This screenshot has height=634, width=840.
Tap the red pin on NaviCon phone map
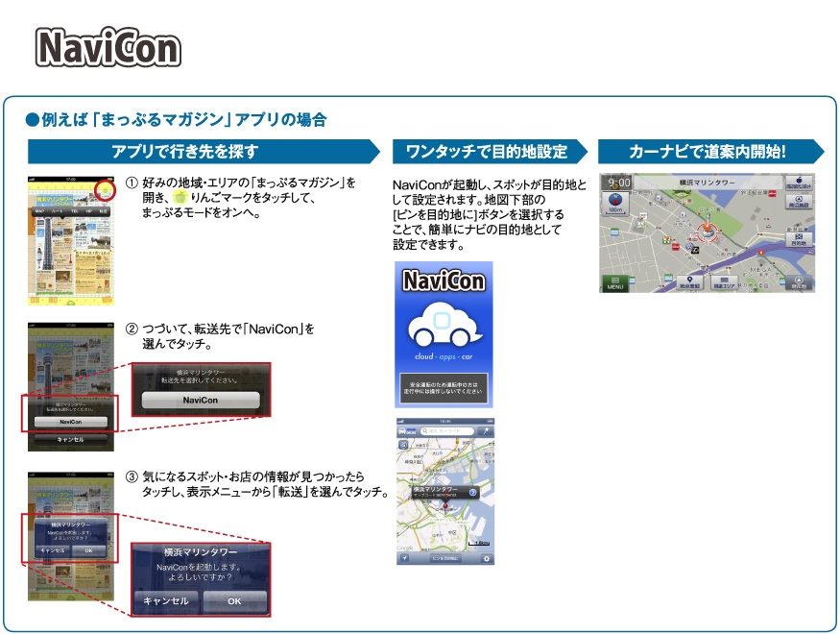445,504
